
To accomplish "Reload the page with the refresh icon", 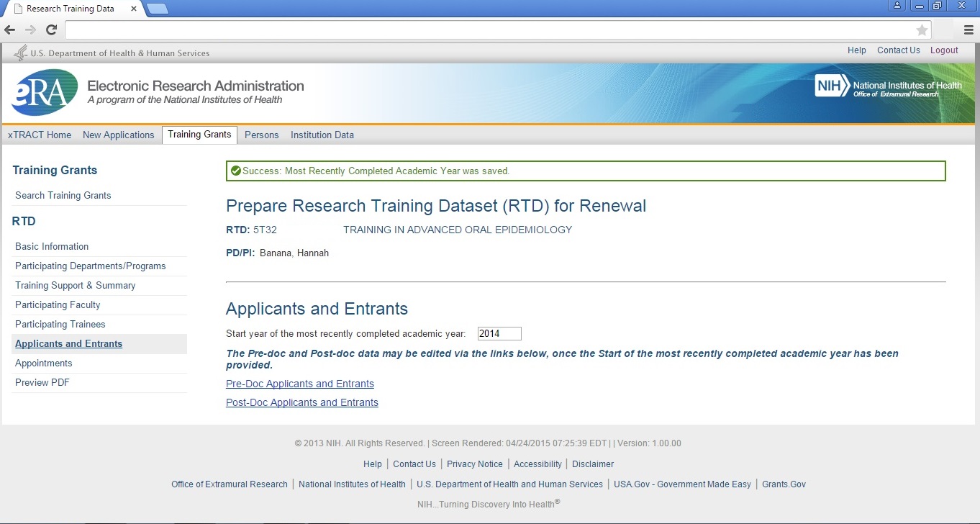I will tap(51, 30).
